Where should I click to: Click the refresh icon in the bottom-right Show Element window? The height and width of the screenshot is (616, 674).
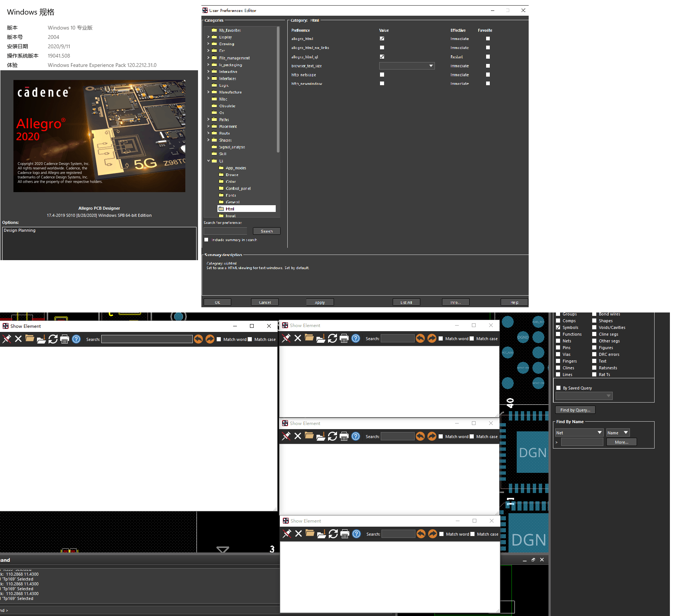(x=333, y=534)
